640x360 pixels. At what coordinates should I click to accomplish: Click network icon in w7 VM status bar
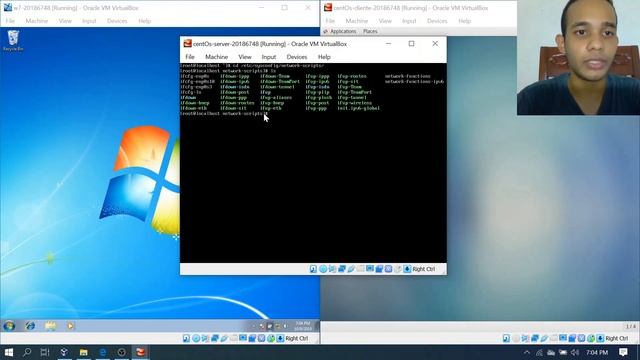pyautogui.click(x=215, y=338)
